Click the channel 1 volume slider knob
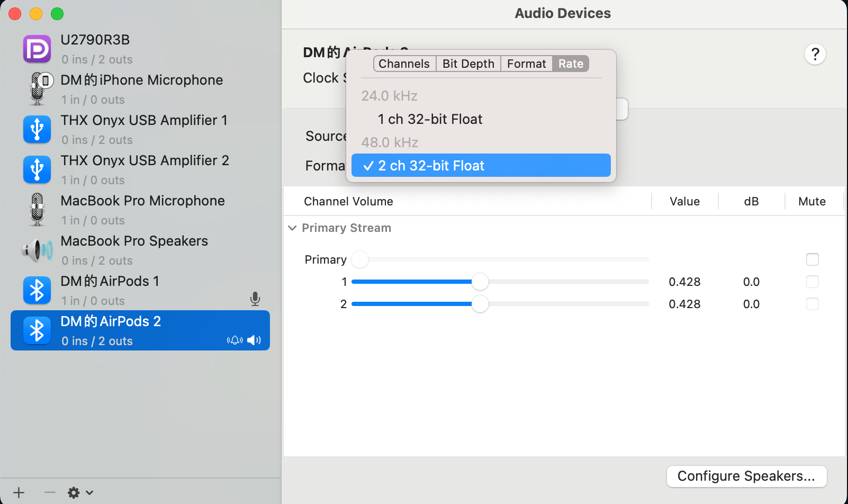The width and height of the screenshot is (848, 504). click(480, 282)
